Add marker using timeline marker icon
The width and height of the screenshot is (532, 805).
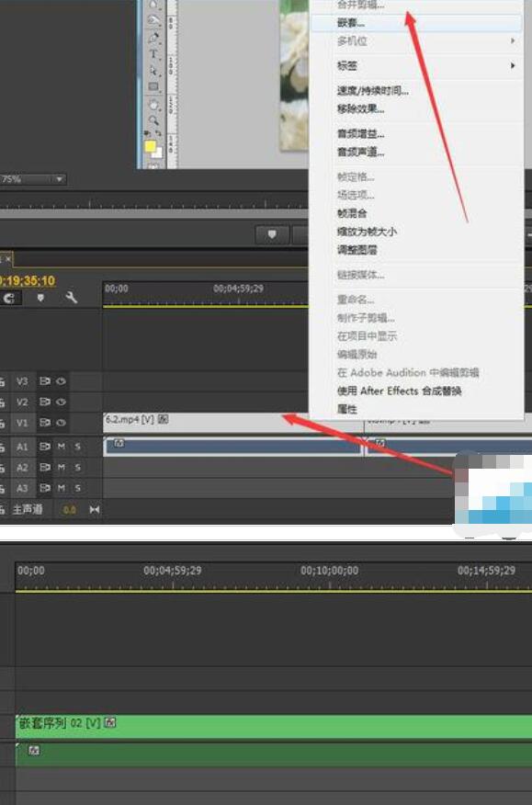point(40,298)
